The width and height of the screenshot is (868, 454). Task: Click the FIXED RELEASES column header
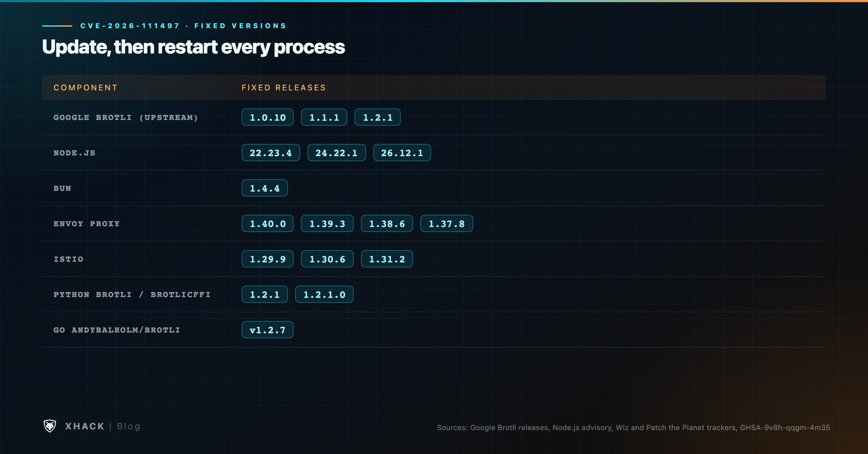coord(284,88)
